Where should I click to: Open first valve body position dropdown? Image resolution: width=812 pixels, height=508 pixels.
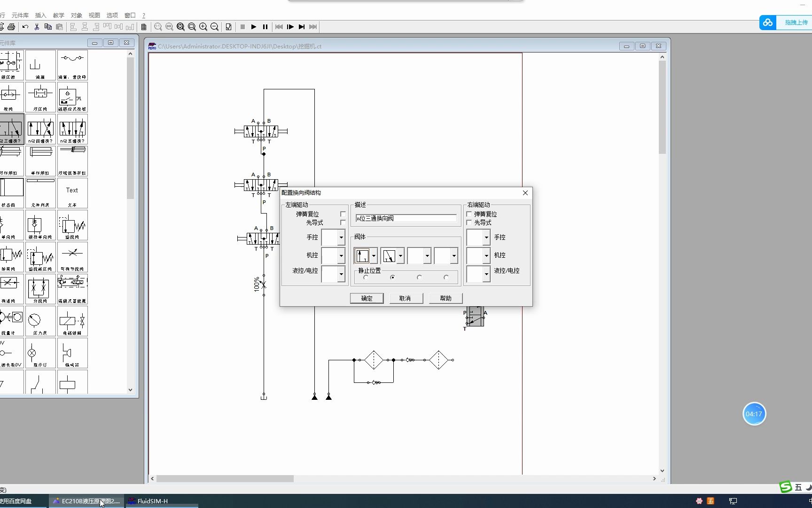coord(374,256)
